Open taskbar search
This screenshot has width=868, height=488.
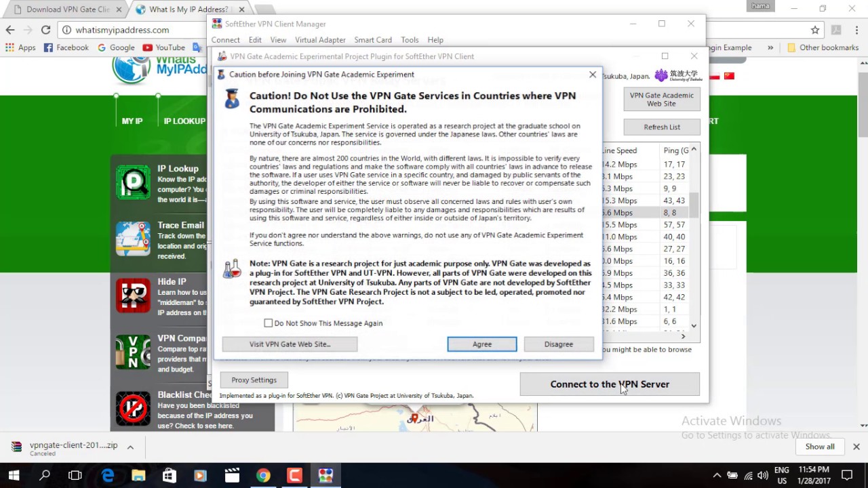(x=45, y=476)
